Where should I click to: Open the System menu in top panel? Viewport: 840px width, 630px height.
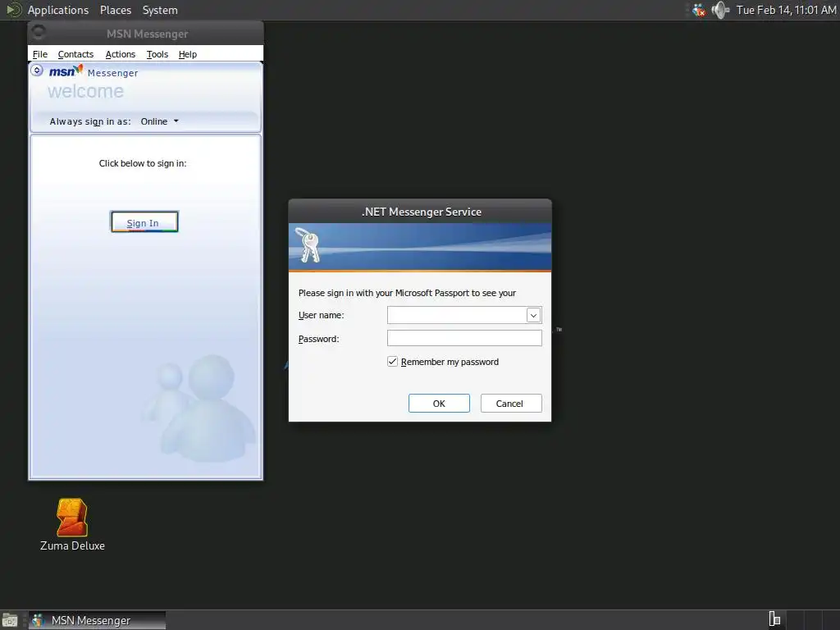pos(160,10)
